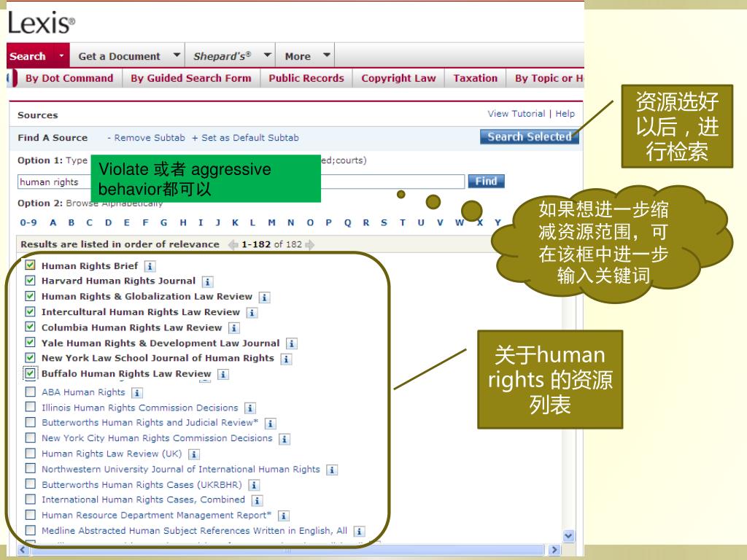Switch to By Guided Search Form subtab
747x560 pixels.
190,78
